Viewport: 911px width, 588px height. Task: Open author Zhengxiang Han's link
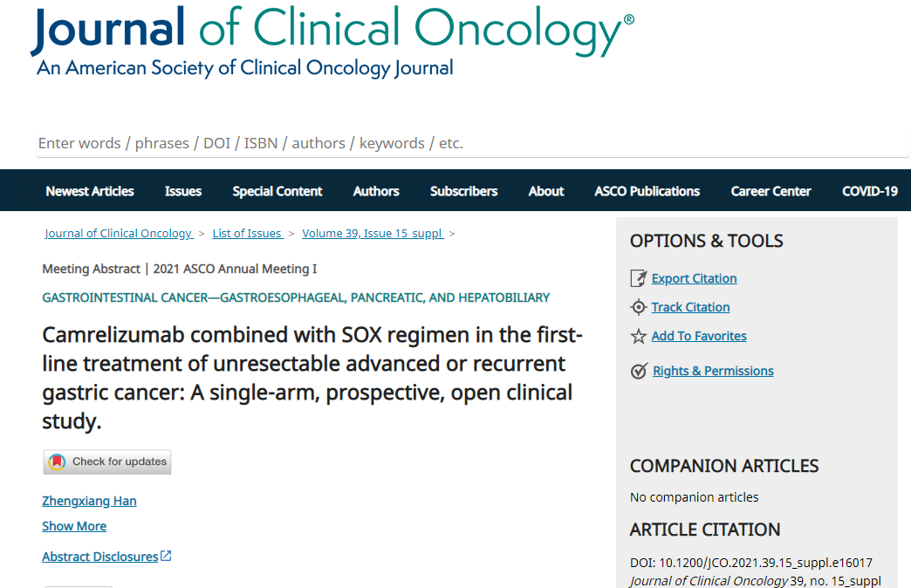coord(90,501)
